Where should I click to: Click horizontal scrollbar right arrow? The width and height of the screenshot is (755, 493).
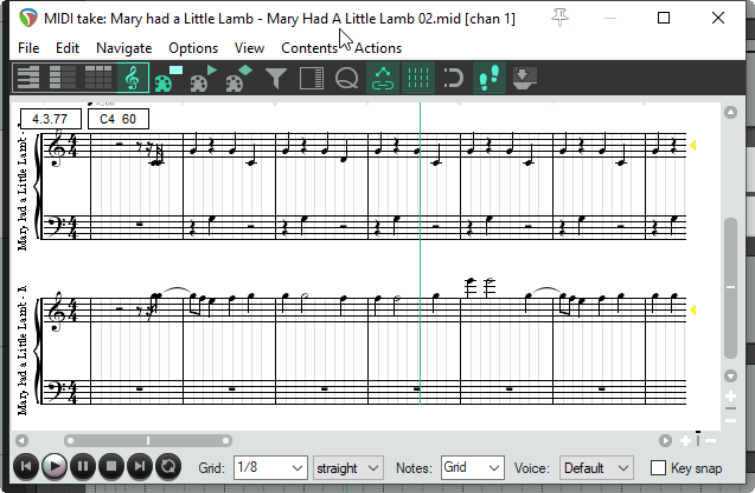pos(665,441)
